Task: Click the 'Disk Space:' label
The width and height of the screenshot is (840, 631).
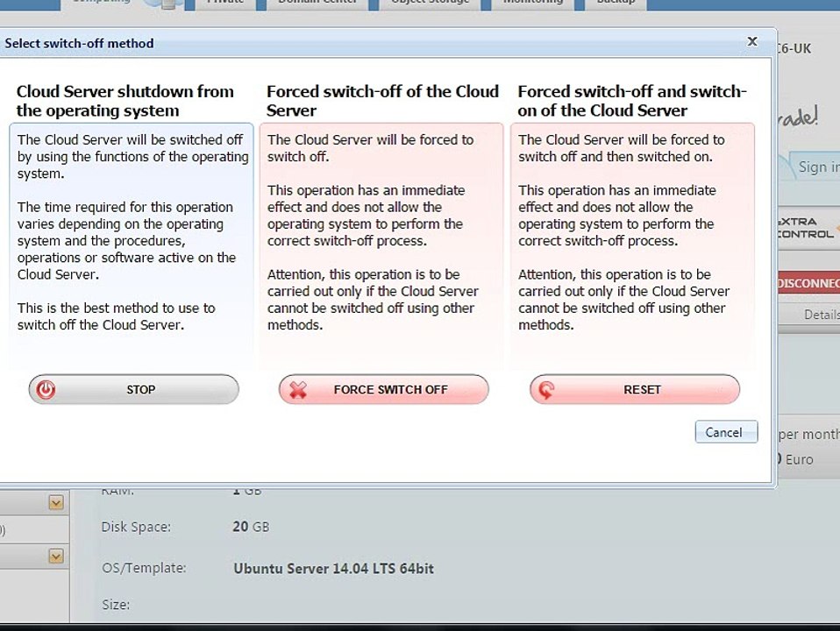Action: click(x=136, y=527)
